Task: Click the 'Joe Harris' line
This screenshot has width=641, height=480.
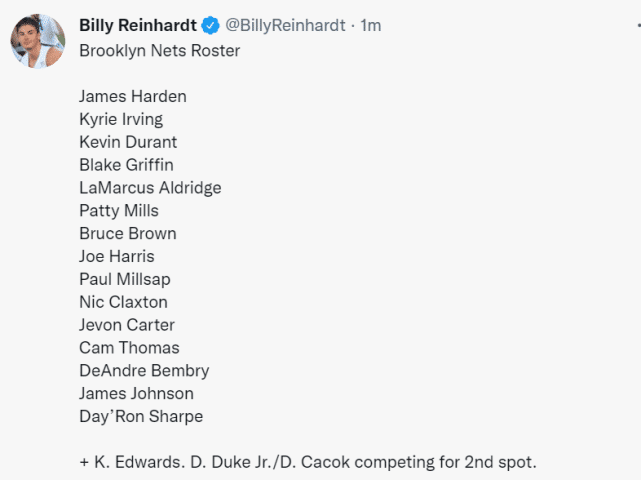Action: click(116, 256)
